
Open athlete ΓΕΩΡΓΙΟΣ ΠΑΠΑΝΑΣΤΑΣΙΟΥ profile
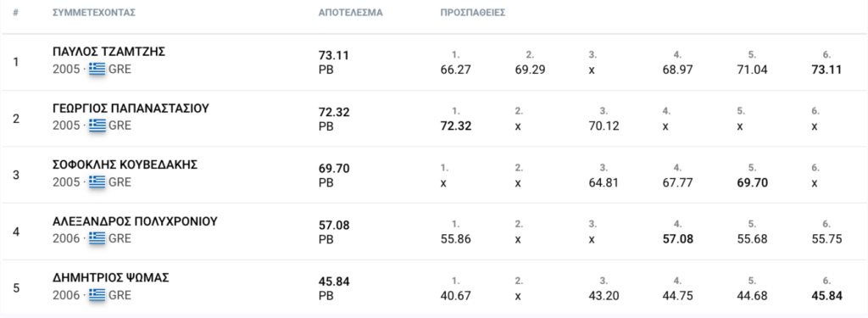coord(131,109)
